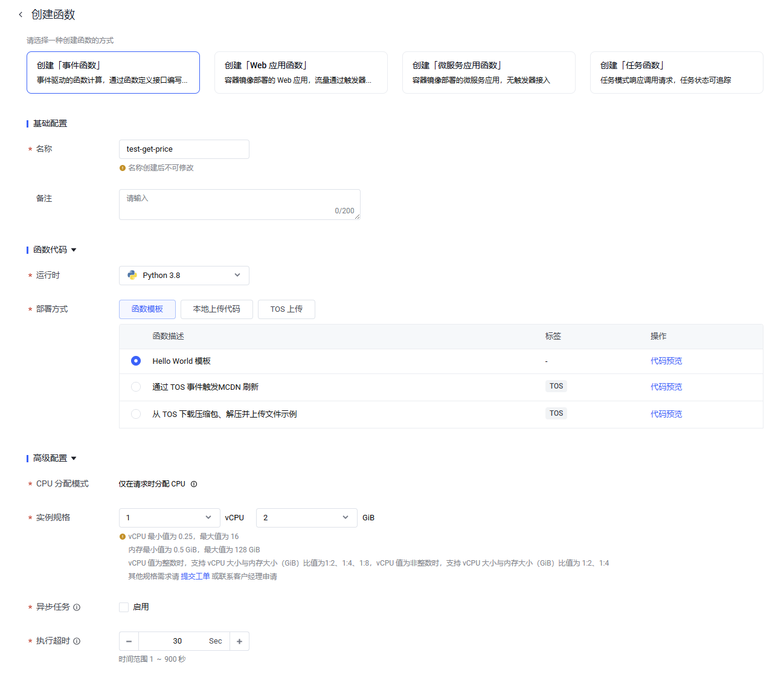This screenshot has width=784, height=675.
Task: Collapse the 函数代码 section triangle
Action: pyautogui.click(x=74, y=250)
